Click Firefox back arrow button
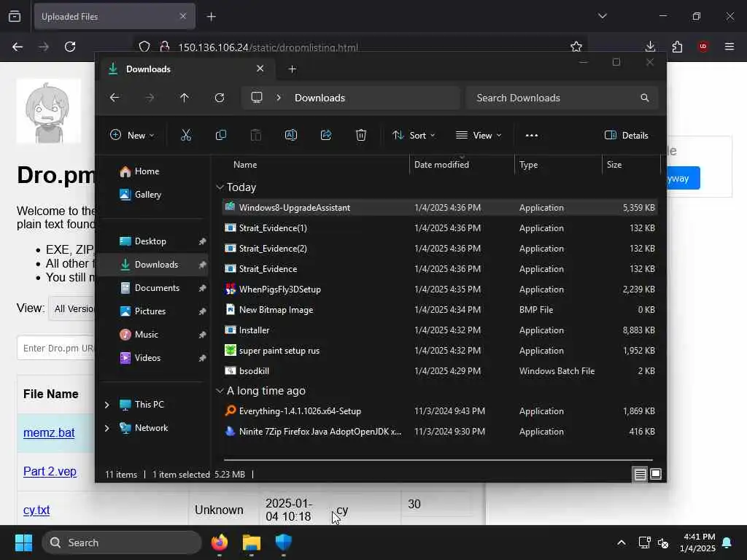747x560 pixels. [18, 47]
